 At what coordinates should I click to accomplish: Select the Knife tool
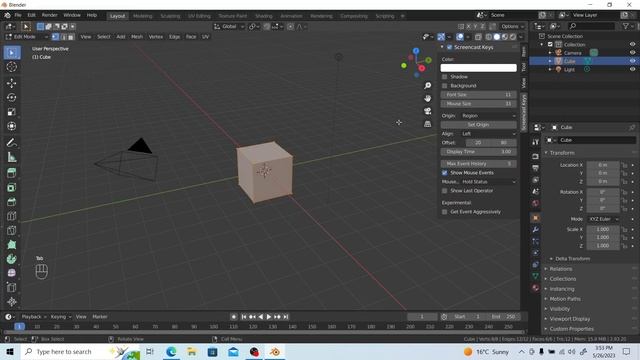pos(12,231)
